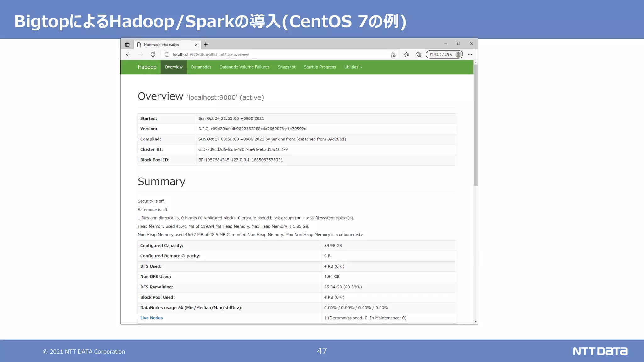Click the Compiled value by jenkins

272,139
